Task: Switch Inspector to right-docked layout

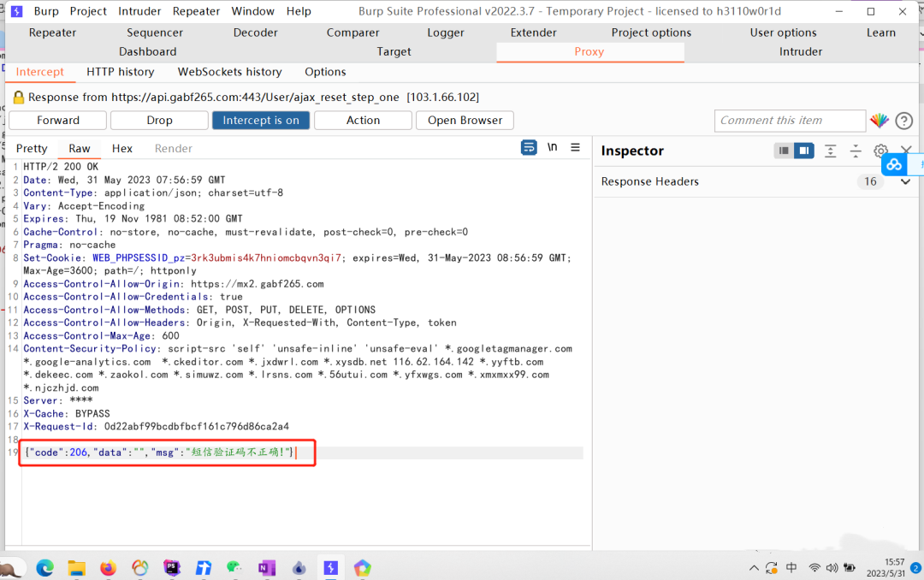Action: click(803, 151)
